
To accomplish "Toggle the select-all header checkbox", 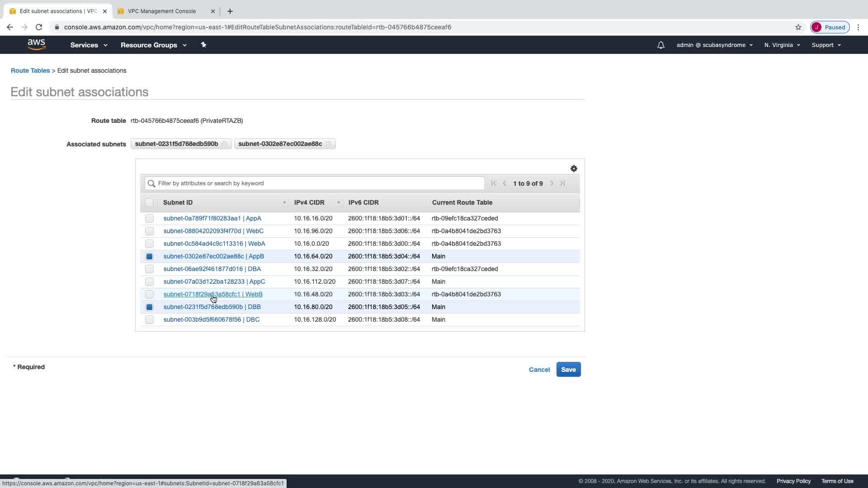I will [149, 202].
